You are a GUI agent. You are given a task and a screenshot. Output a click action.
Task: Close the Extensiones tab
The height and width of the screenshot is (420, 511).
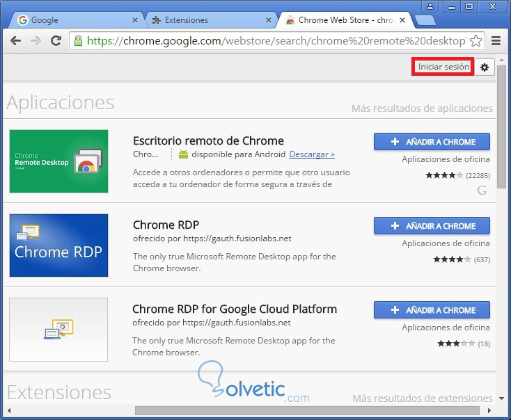269,20
